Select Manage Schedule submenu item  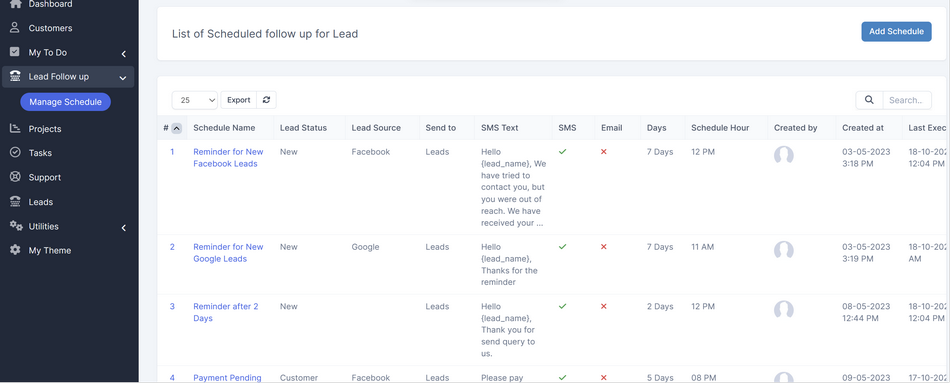click(65, 102)
